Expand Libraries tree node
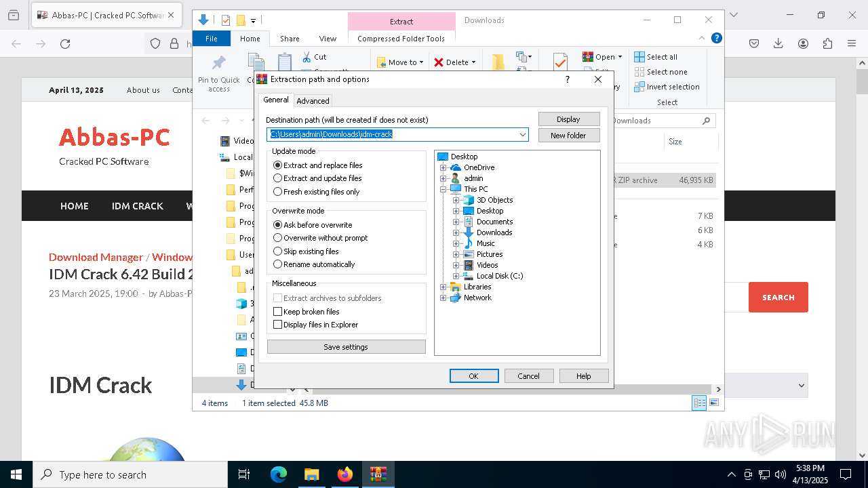The image size is (868, 488). tap(443, 287)
